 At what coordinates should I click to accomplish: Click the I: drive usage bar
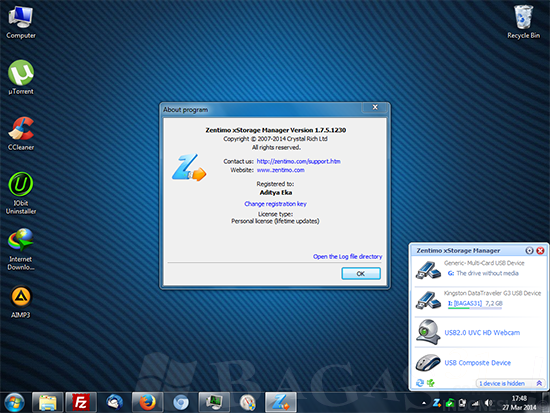(x=475, y=308)
